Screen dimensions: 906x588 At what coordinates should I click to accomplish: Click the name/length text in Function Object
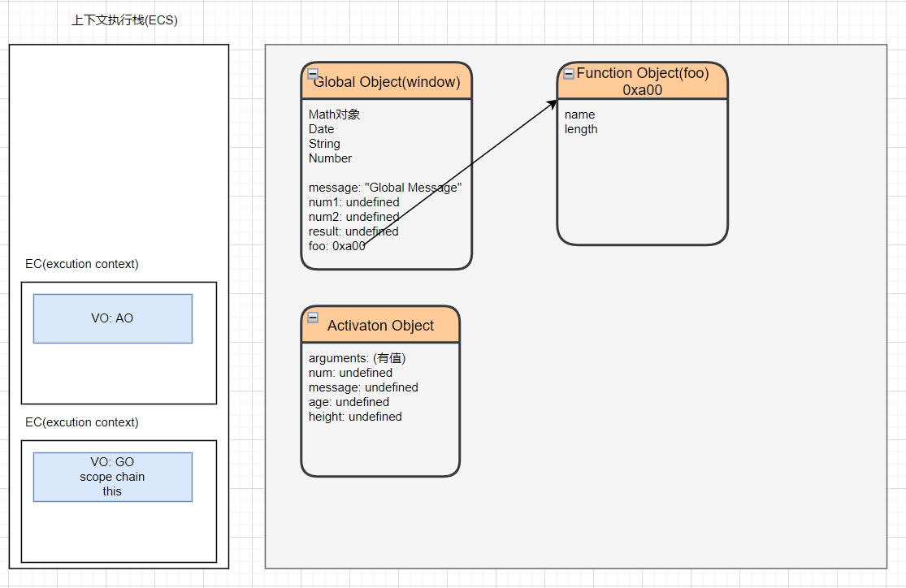[x=581, y=122]
